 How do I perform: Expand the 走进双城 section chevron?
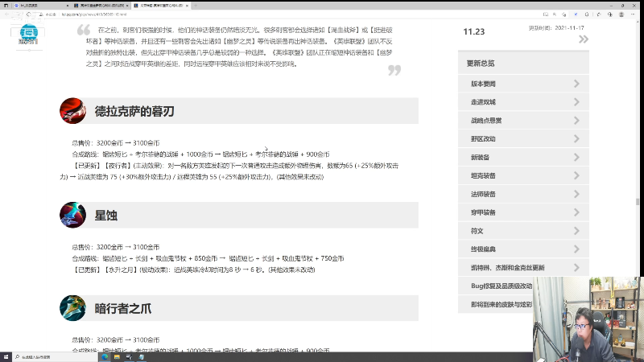coord(576,102)
